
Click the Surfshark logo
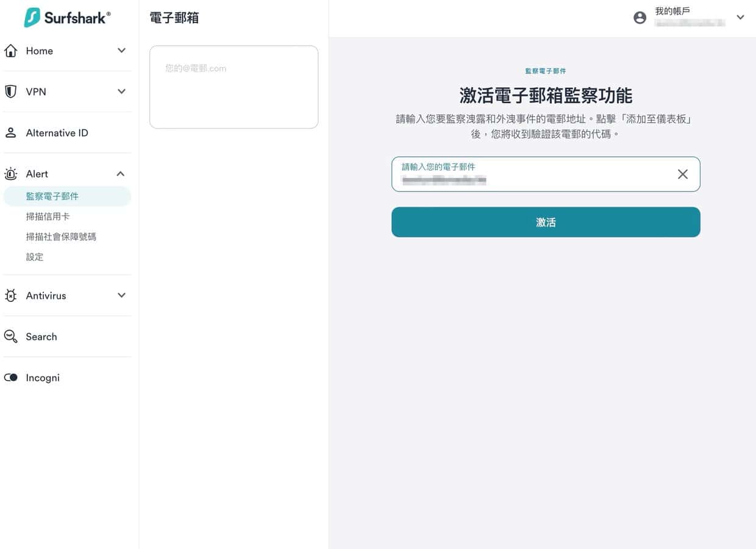coord(67,18)
